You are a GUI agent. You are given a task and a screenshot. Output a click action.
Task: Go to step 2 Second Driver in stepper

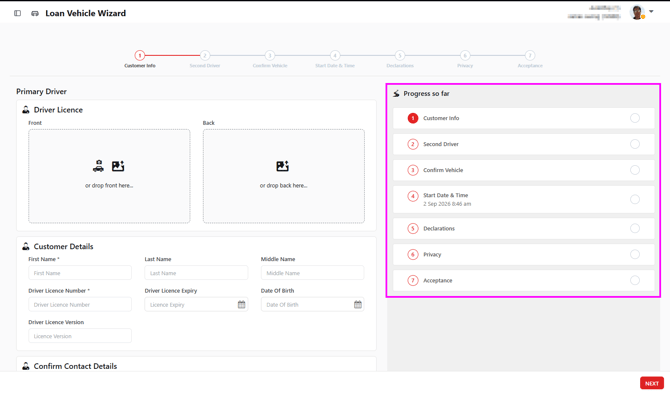point(205,56)
